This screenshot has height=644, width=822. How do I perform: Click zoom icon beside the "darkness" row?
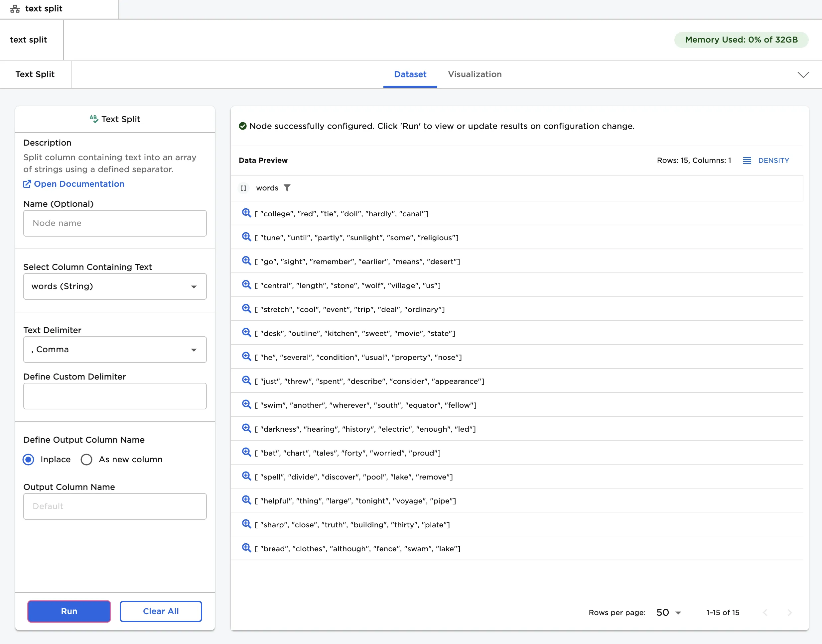coord(246,428)
